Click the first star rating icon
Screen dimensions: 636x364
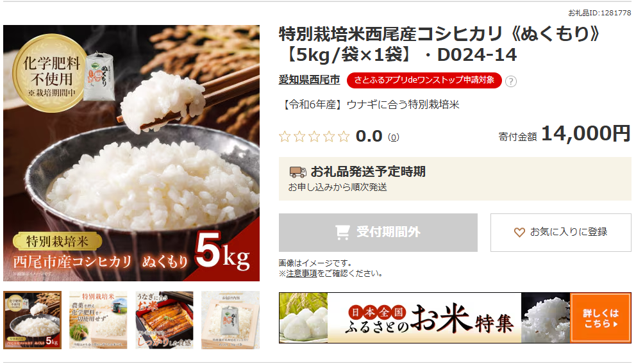coord(285,136)
